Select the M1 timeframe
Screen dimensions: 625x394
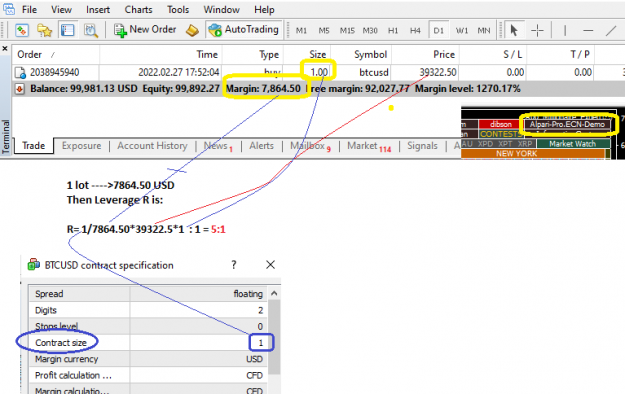(301, 31)
